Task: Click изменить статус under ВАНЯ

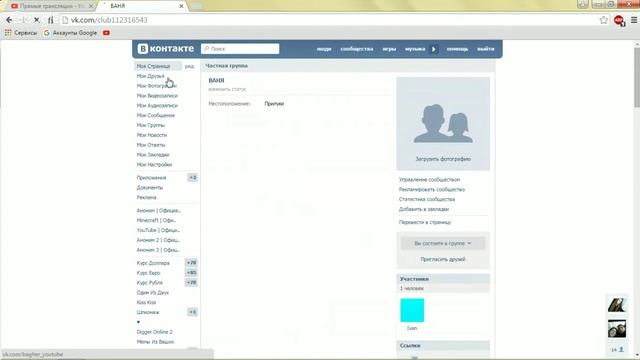Action: (x=227, y=89)
